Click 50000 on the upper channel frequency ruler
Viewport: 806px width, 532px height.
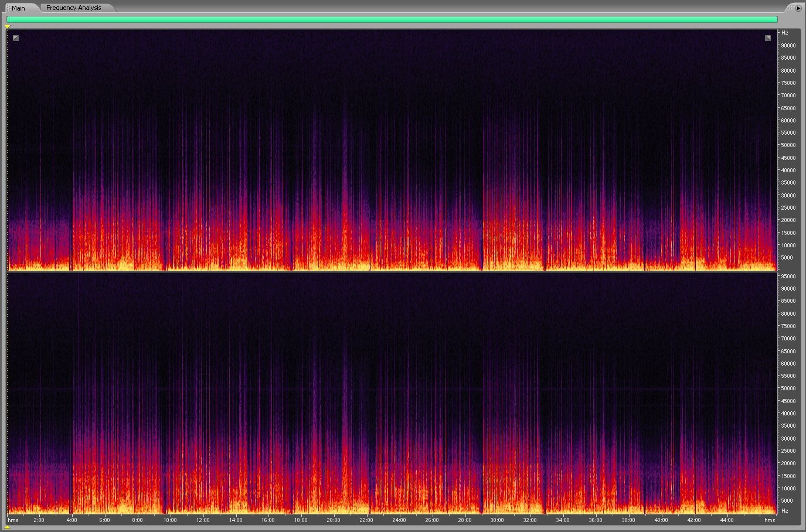click(x=787, y=145)
